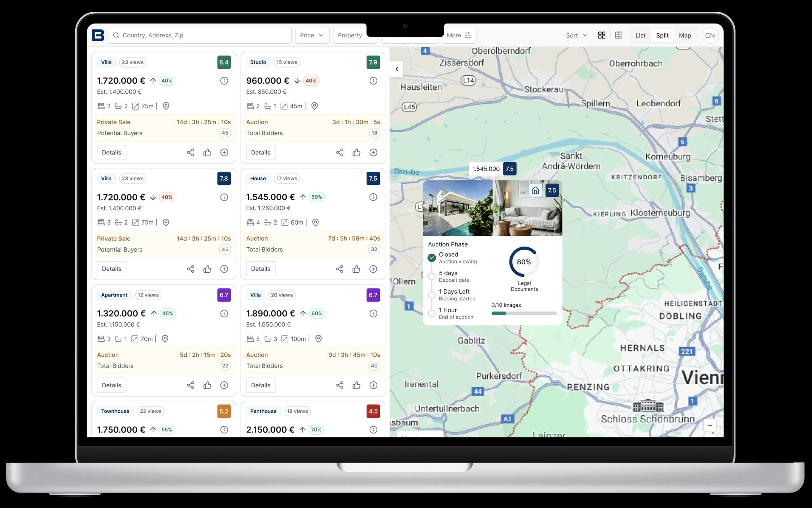
Task: Switch to List view tab
Action: pyautogui.click(x=640, y=35)
